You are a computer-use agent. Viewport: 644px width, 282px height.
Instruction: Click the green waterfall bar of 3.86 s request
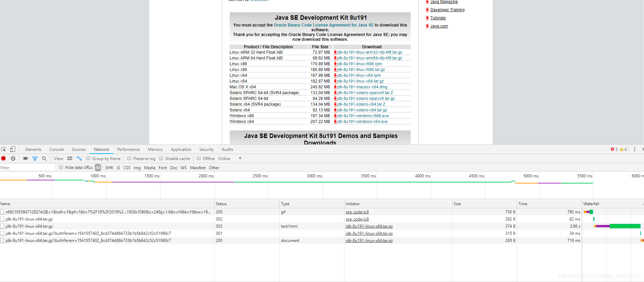[x=625, y=226]
